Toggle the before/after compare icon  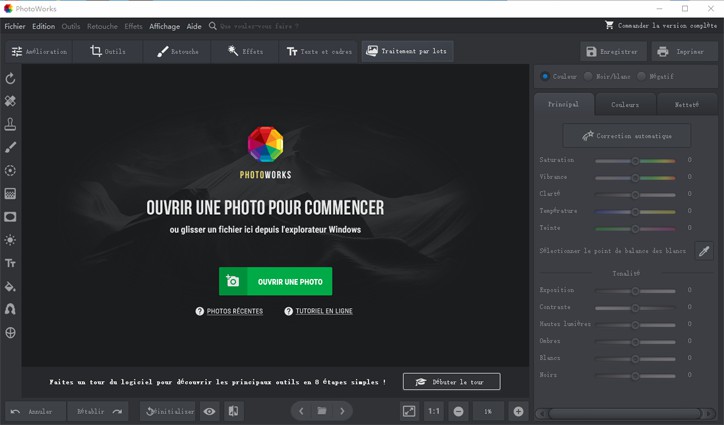click(234, 411)
